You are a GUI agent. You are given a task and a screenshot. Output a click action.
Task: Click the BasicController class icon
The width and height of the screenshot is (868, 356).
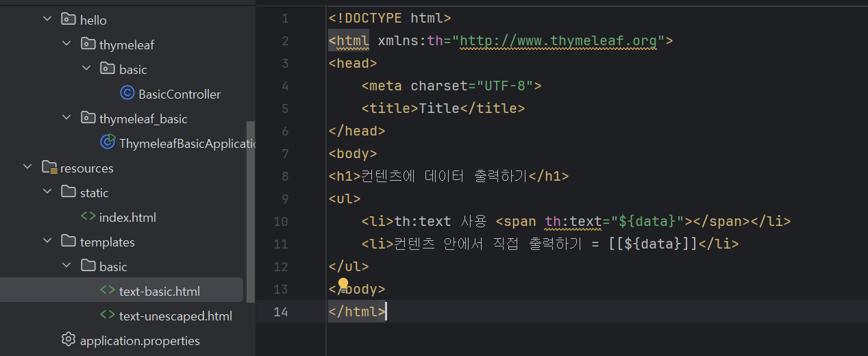[x=127, y=93]
